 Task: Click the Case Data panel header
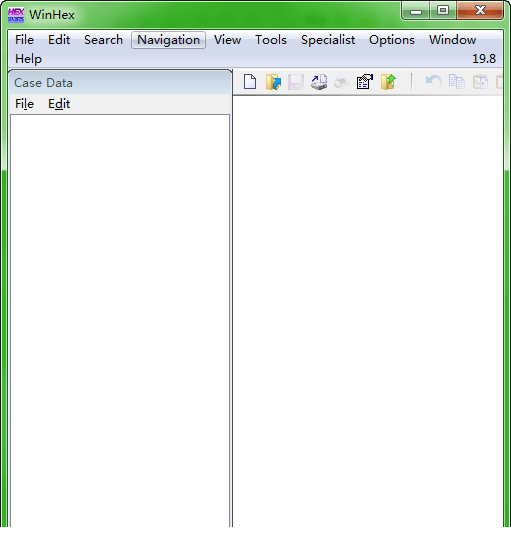click(120, 83)
